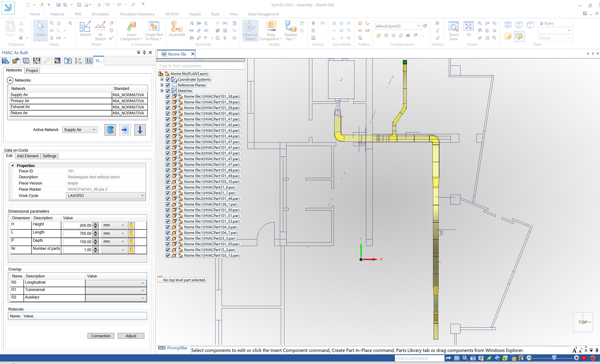The height and width of the screenshot is (364, 600).
Task: Expand Coordinate Systems tree node
Action: [162, 79]
